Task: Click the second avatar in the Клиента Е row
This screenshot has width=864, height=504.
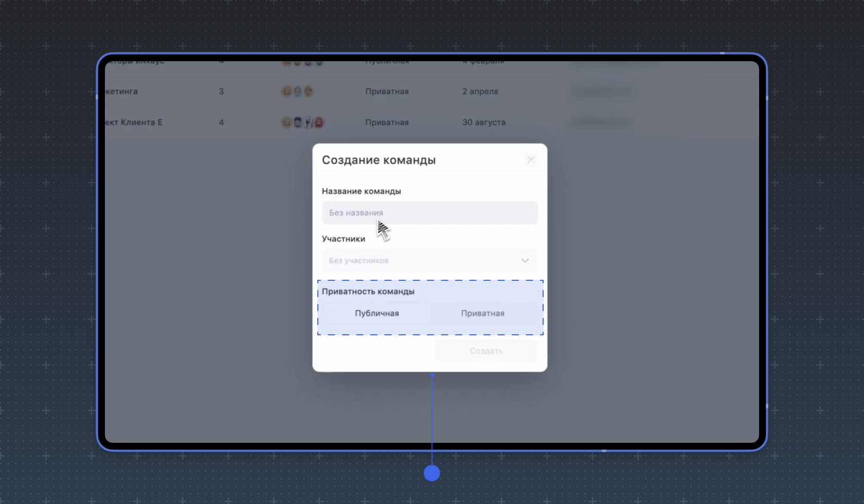Action: (x=298, y=122)
